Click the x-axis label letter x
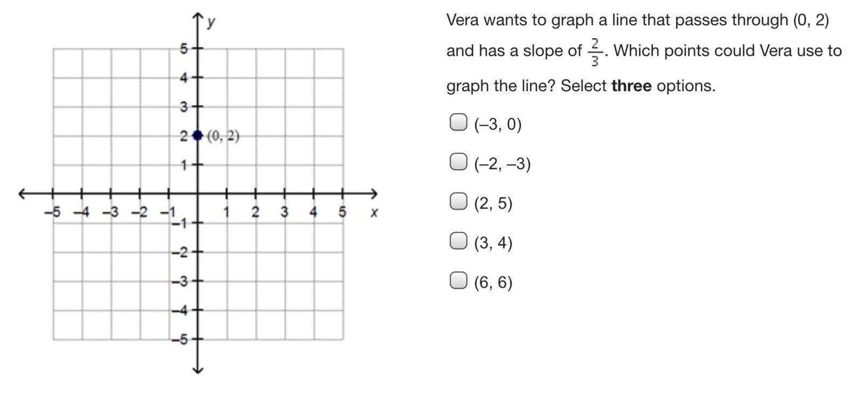 point(374,213)
